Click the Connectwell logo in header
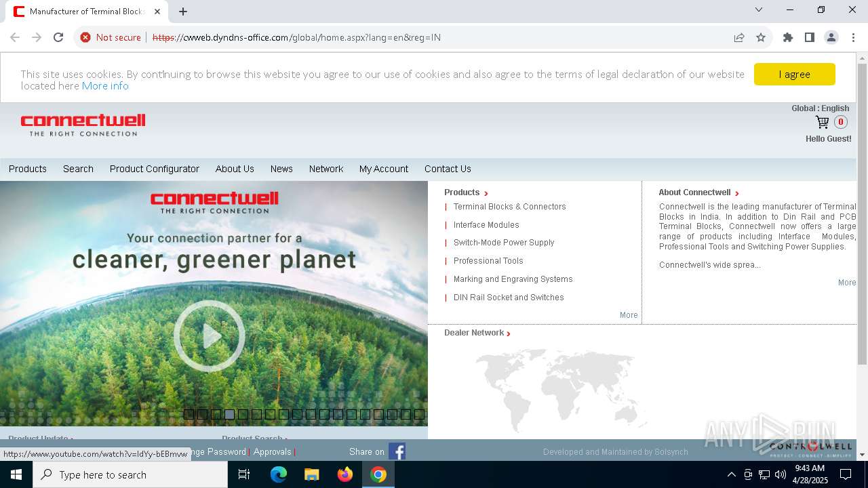Screen dimensions: 868x488 tap(83, 125)
